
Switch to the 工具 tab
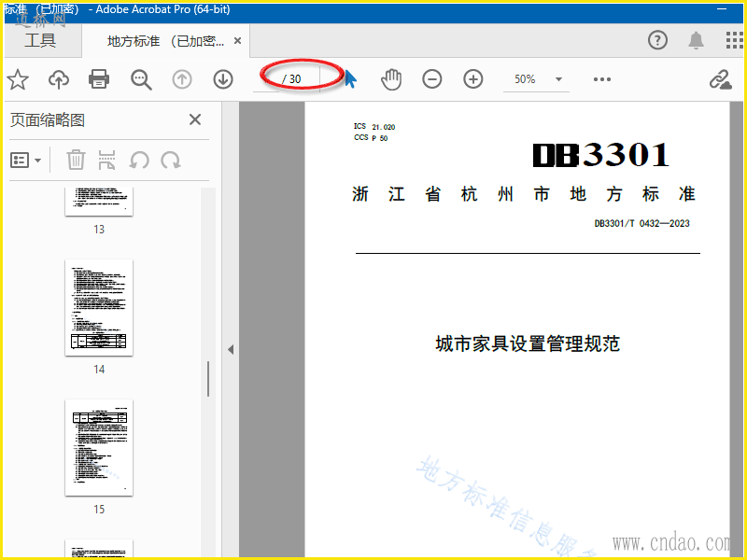[x=40, y=40]
